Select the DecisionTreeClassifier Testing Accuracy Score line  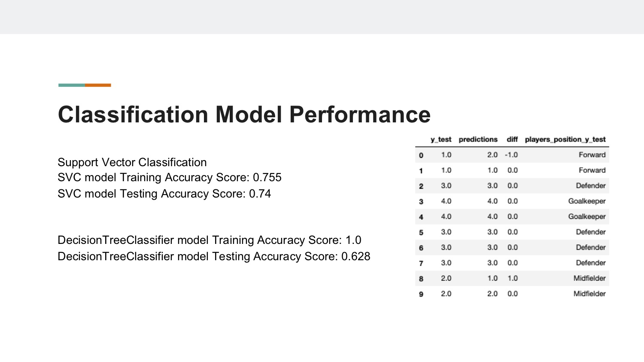click(x=214, y=256)
